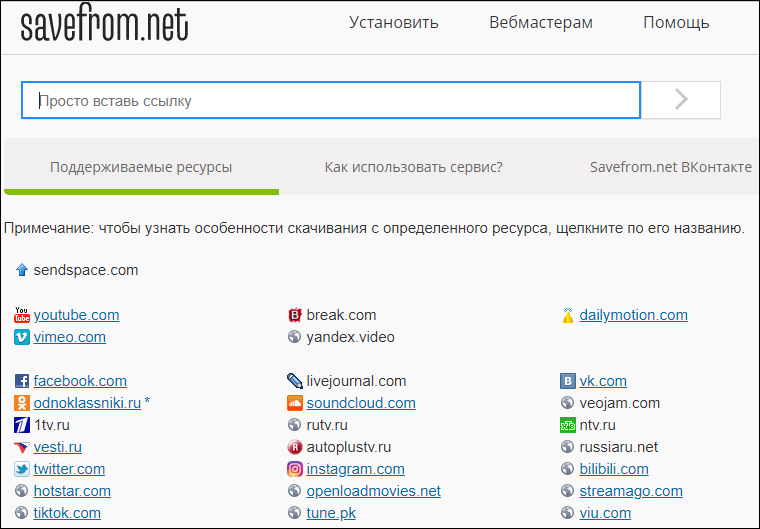This screenshot has height=529, width=760.
Task: Switch to Как использовать сервис? tab
Action: coord(413,167)
